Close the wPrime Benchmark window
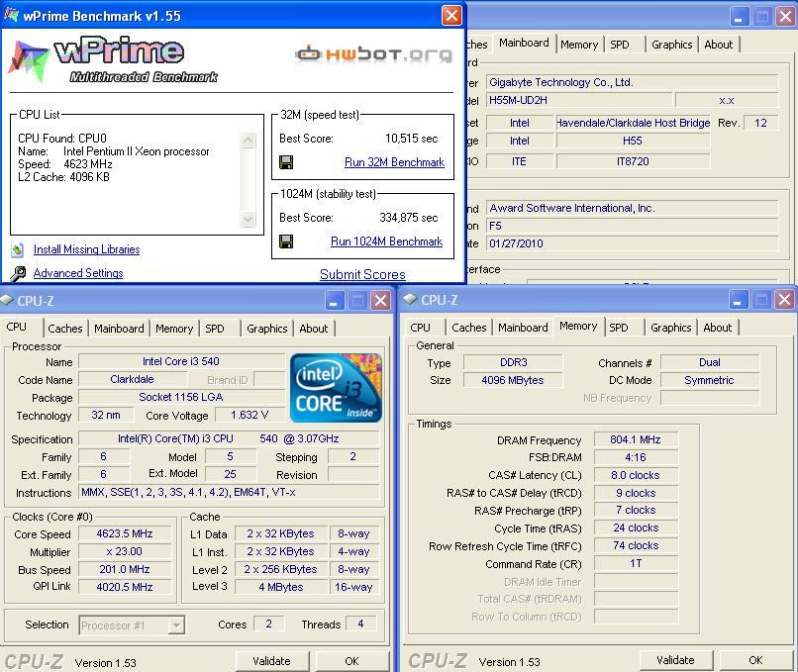The image size is (798, 672). [x=451, y=15]
